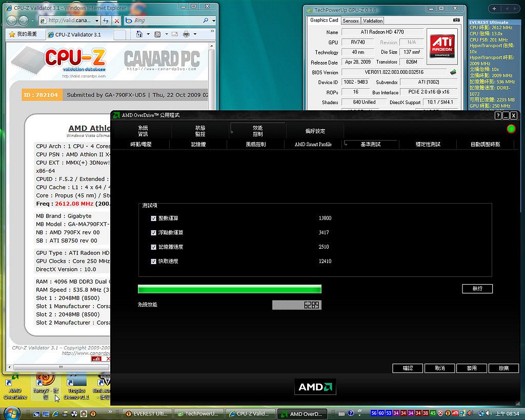Switch to the Sensors tab in GPU-Z
525x420 pixels.
pyautogui.click(x=351, y=21)
